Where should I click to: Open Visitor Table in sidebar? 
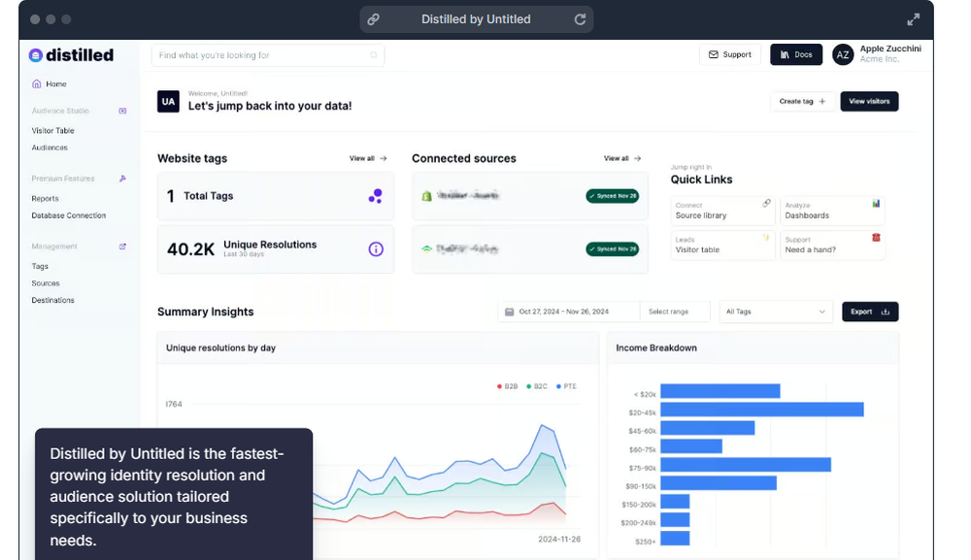coord(52,131)
